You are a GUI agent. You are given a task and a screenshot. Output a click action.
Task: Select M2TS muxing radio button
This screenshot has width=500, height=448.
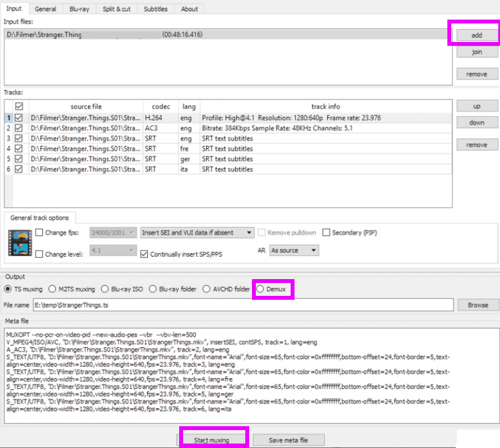click(x=52, y=289)
